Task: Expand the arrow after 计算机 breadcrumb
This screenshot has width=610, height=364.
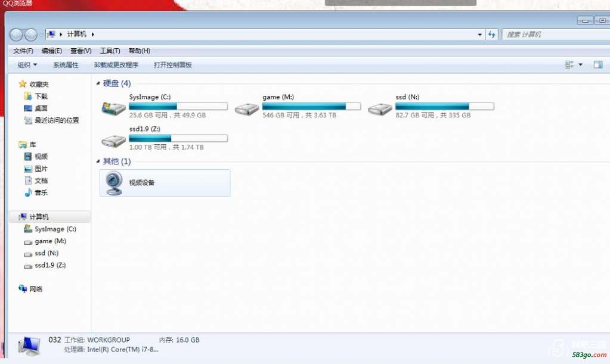Action: [x=92, y=34]
